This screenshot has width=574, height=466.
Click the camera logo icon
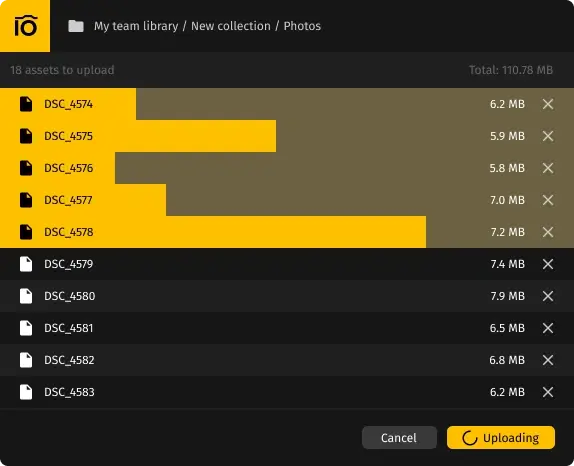coord(25,26)
